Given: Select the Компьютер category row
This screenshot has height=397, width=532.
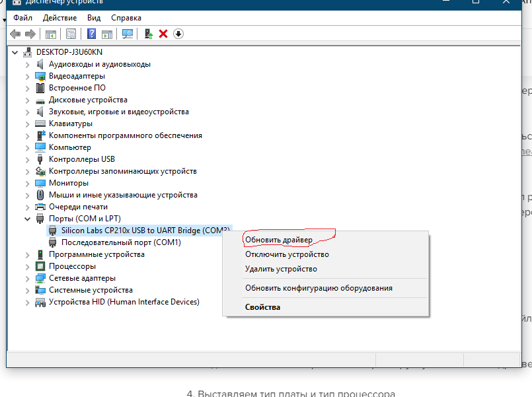Looking at the screenshot, I should 70,147.
